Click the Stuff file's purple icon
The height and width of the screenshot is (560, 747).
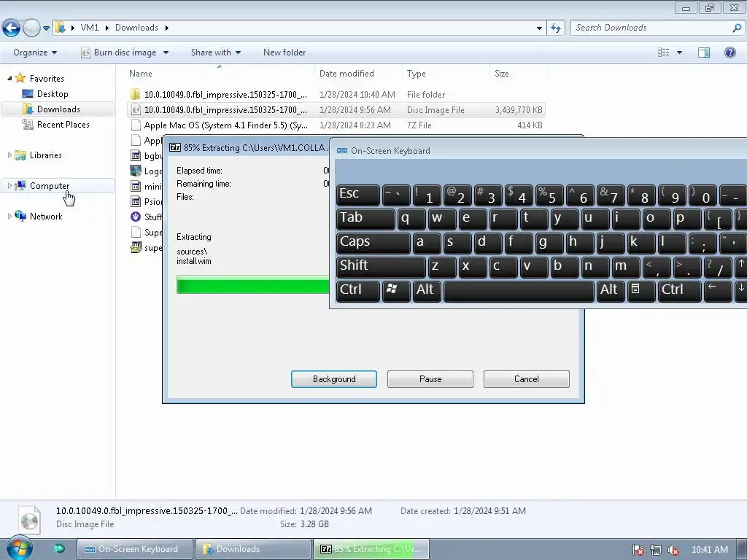136,217
